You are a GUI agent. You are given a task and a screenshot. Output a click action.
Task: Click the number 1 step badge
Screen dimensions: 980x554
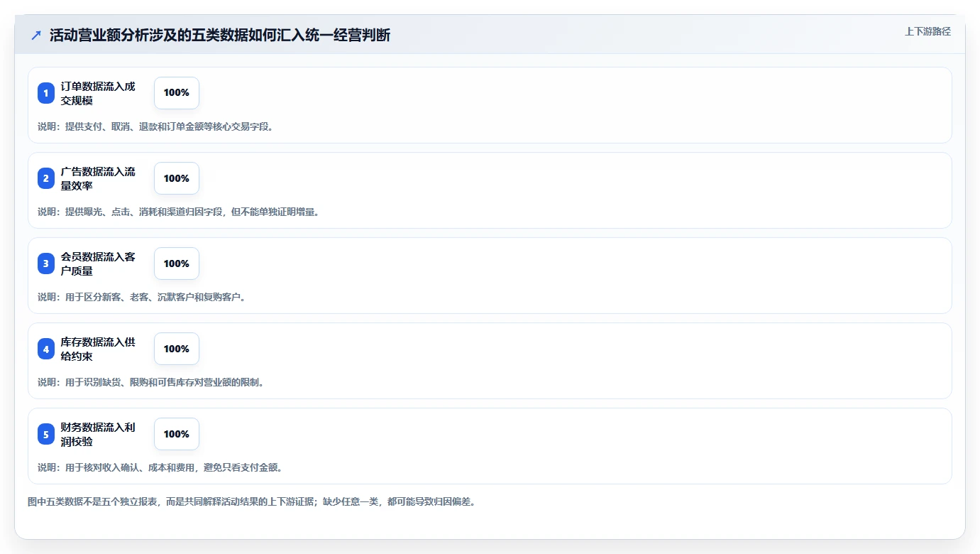(46, 93)
